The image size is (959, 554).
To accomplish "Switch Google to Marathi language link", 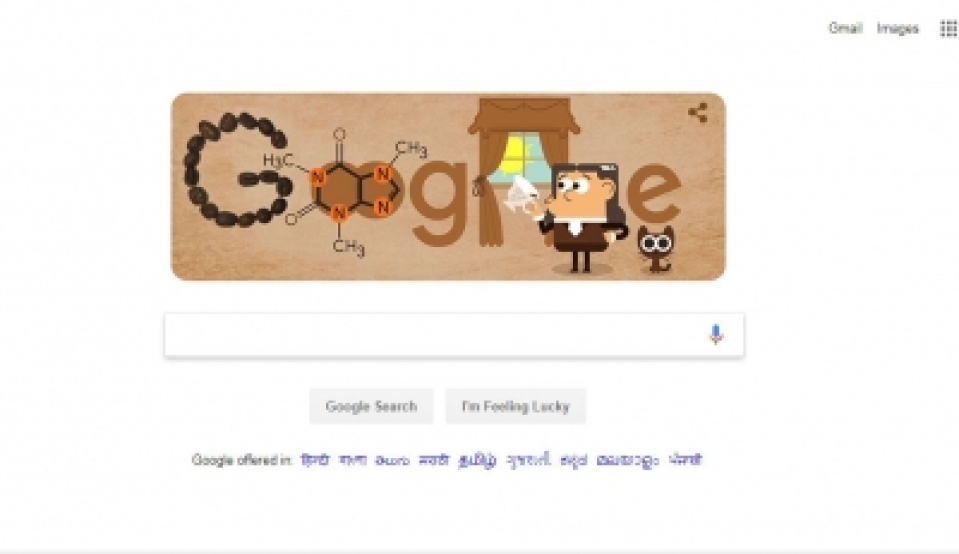I will [x=434, y=460].
